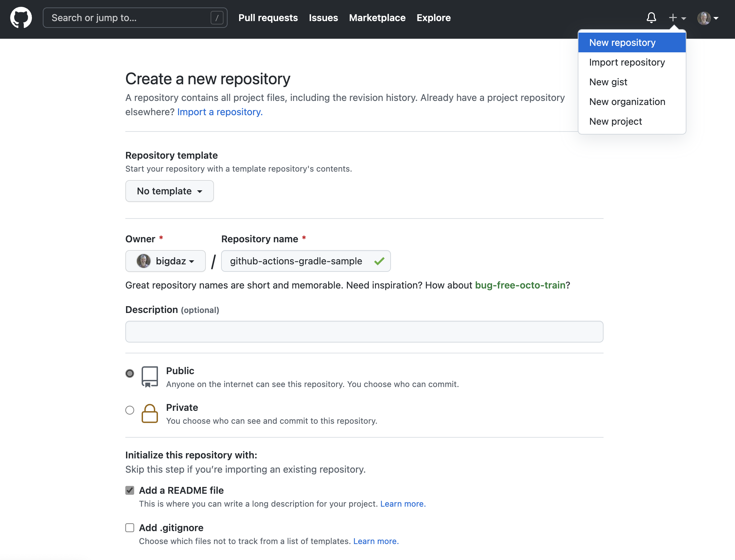Enable the Add .gitignore checkbox
Viewport: 735px width, 560px height.
point(130,528)
